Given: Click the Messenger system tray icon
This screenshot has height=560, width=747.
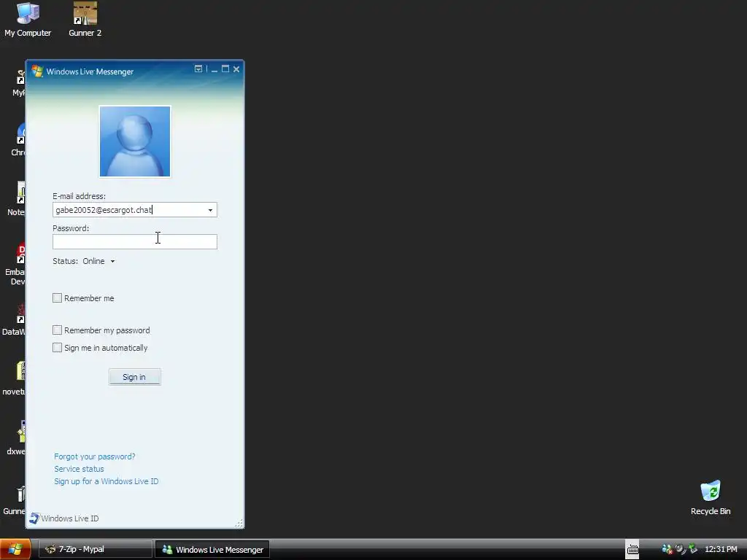Looking at the screenshot, I should (x=667, y=550).
